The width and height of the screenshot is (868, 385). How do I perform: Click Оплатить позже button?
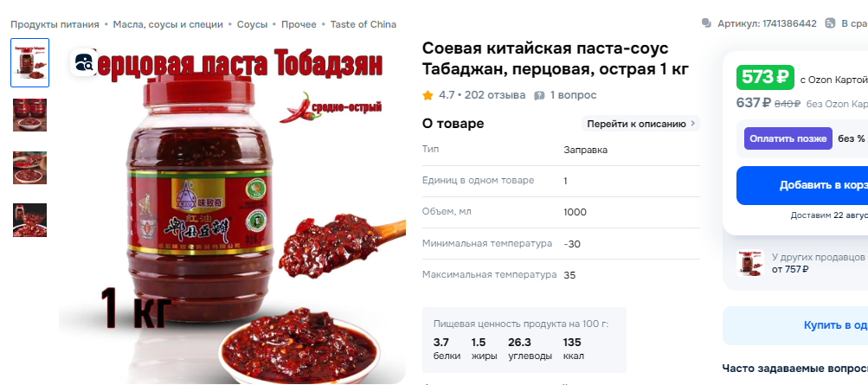[x=788, y=138]
